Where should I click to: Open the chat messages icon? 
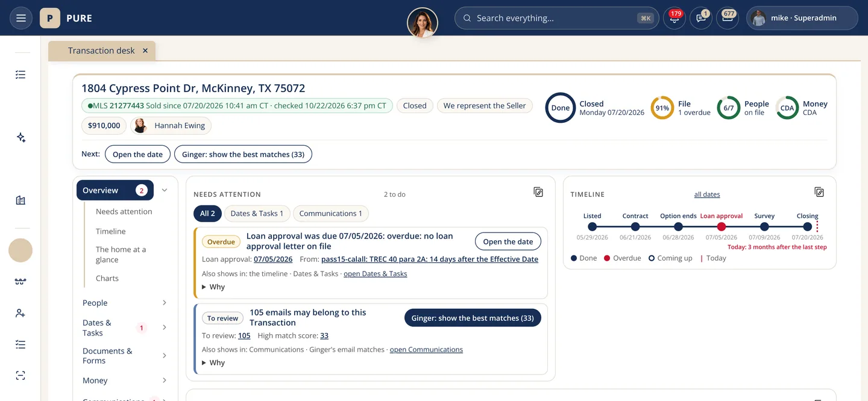tap(701, 18)
